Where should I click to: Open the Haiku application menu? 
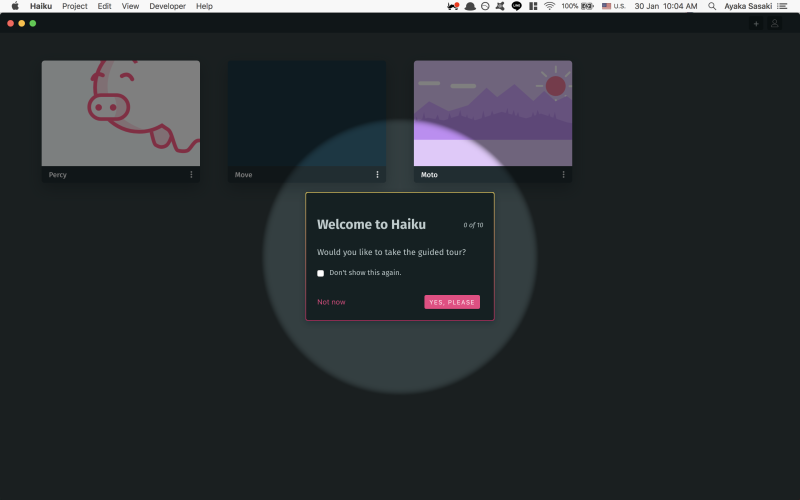[41, 6]
